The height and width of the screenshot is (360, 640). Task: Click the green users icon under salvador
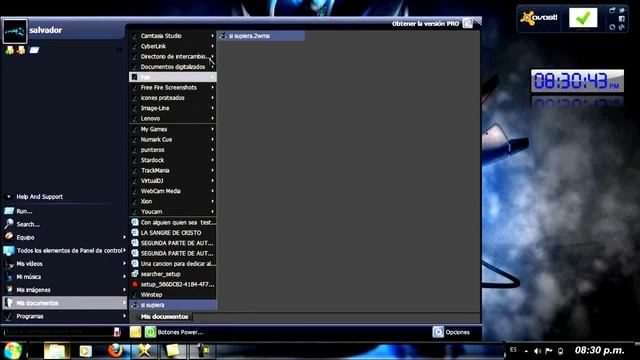tap(10, 50)
